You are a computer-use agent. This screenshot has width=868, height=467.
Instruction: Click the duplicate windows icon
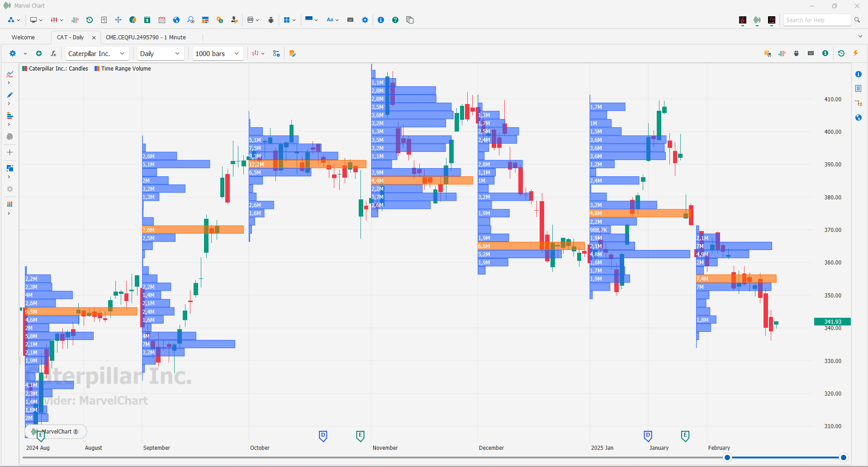coord(410,20)
